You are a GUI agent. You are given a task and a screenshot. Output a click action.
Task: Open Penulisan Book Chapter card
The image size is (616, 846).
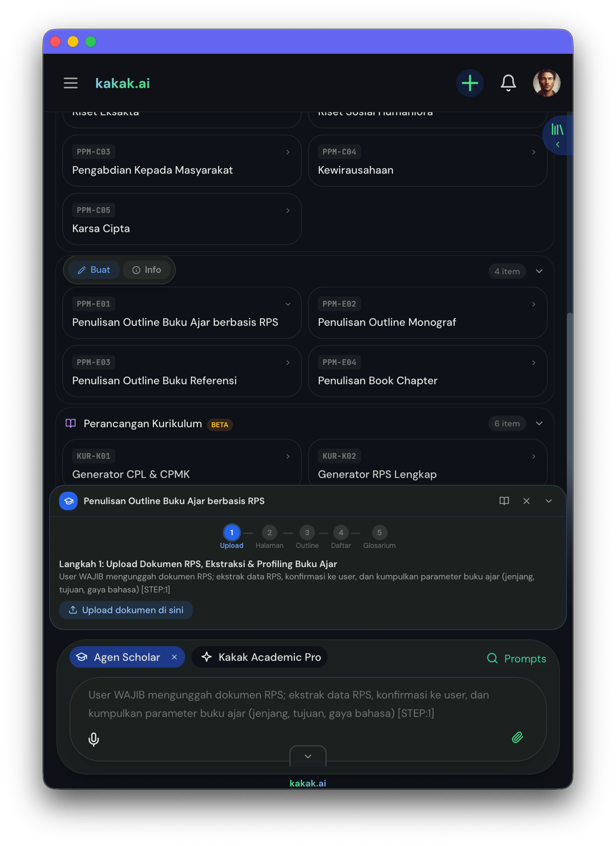[427, 371]
